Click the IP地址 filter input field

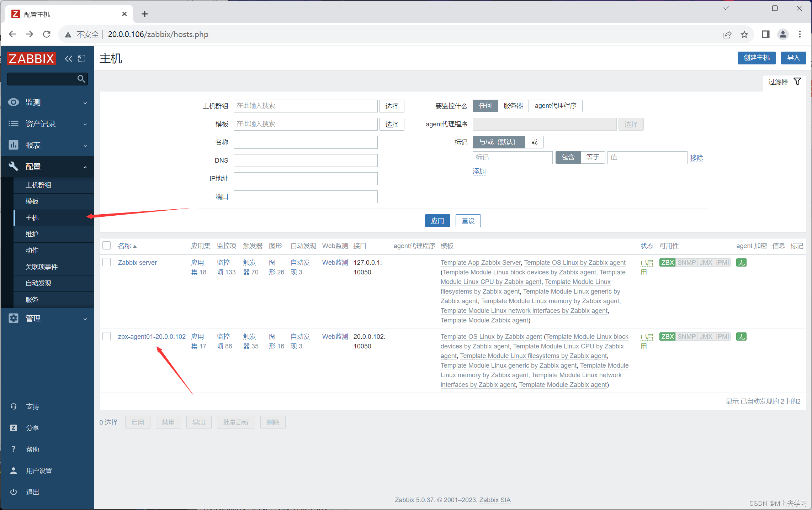coord(306,179)
